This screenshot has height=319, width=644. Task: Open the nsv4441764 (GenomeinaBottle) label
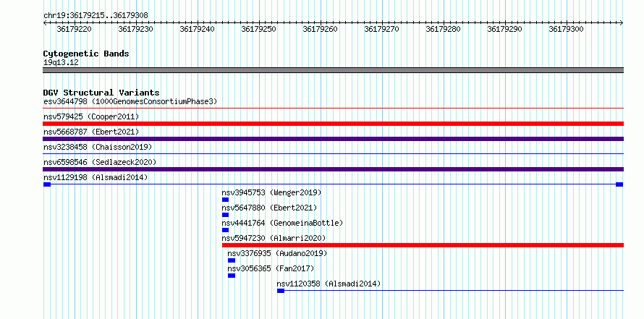[x=282, y=223]
